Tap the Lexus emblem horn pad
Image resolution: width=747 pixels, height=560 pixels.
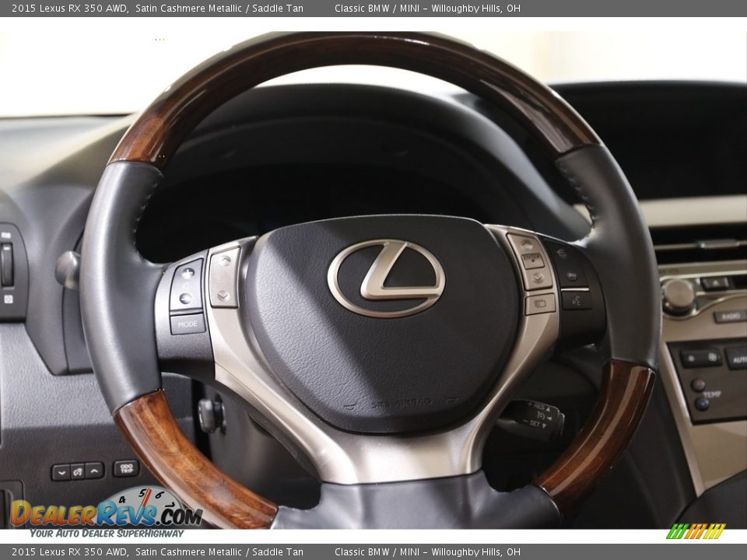click(387, 278)
